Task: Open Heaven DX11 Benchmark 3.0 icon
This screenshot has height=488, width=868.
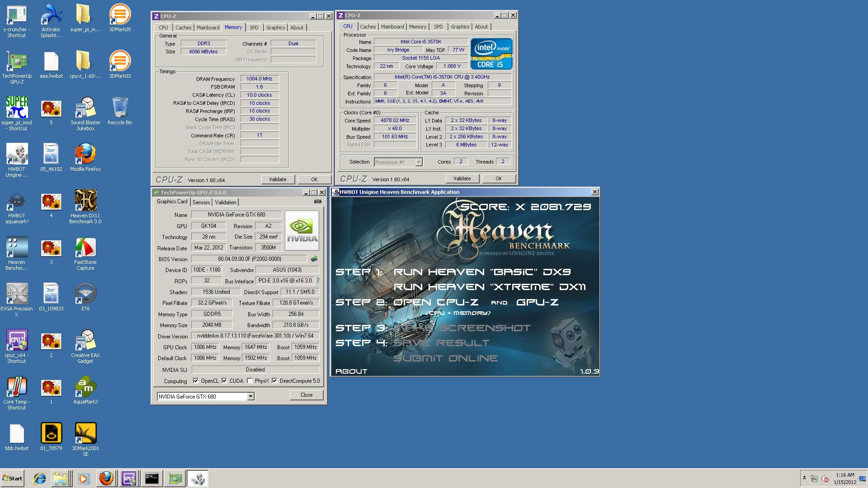Action: pyautogui.click(x=85, y=201)
